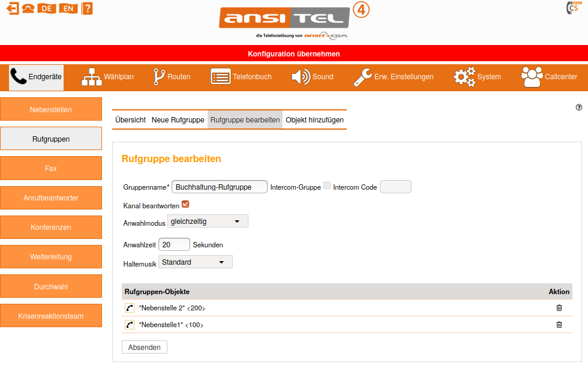Switch to Objekt hinzufügen tab
The width and height of the screenshot is (588, 371).
(x=314, y=120)
